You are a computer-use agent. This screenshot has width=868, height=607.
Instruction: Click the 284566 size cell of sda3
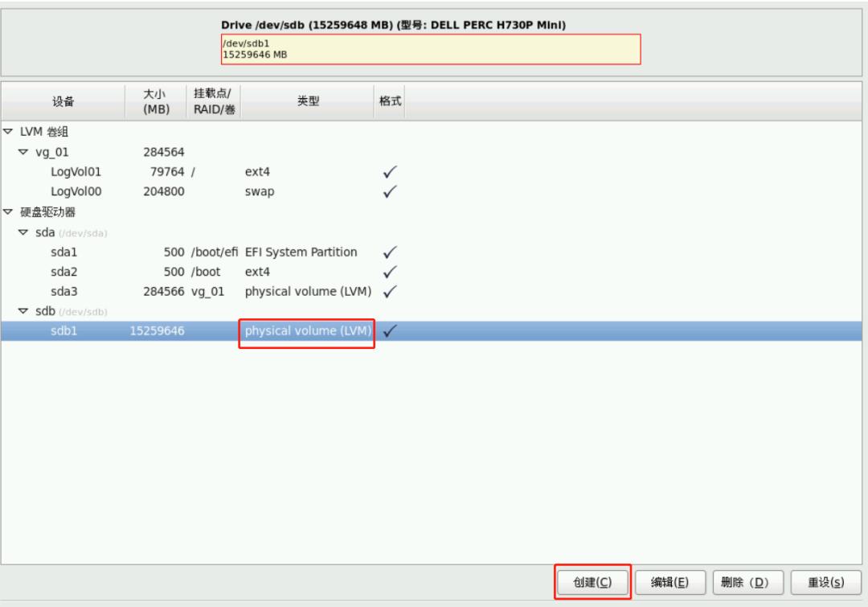coord(164,291)
